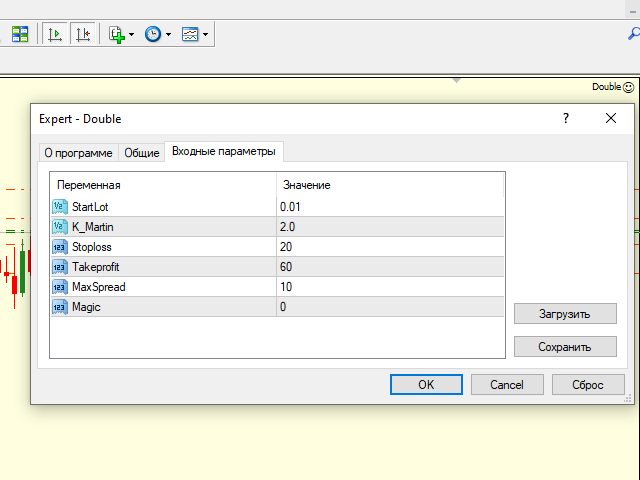Open the indicators dropdown arrow

point(132,35)
